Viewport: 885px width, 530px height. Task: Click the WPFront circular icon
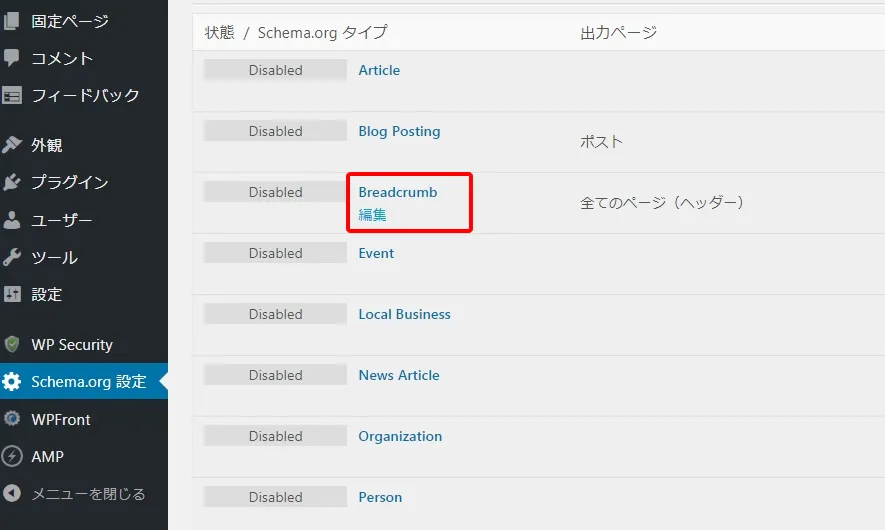[11, 419]
